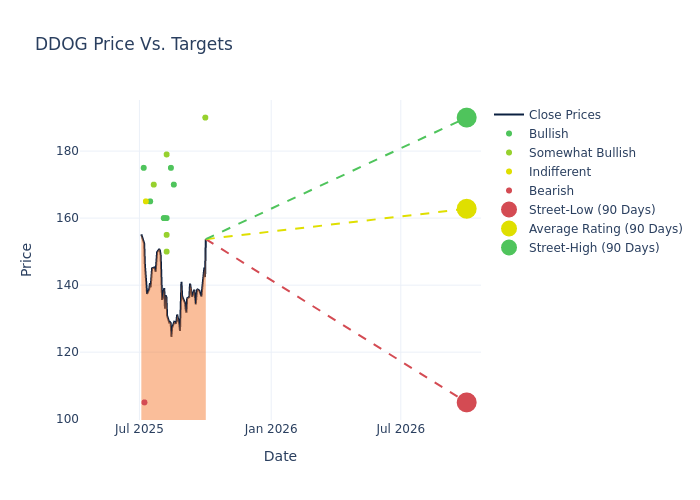700x500 pixels.
Task: Click the Price axis title
Action: pyautogui.click(x=27, y=259)
